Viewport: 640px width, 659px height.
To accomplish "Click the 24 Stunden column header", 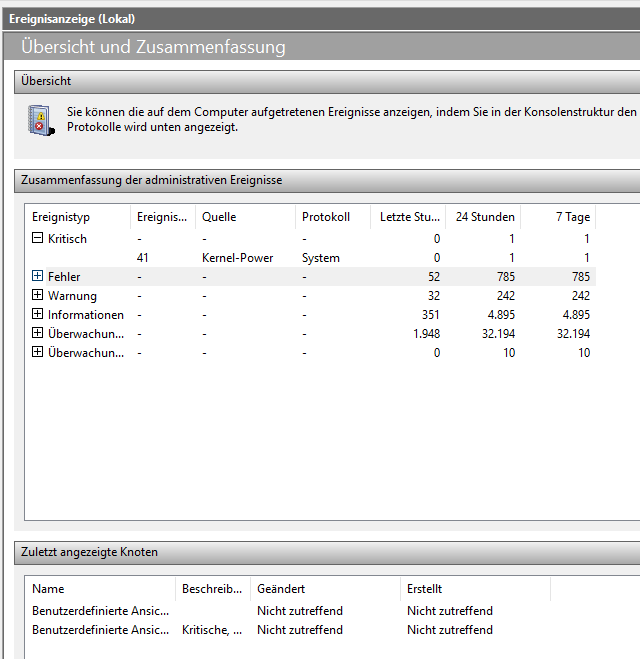I will point(483,217).
